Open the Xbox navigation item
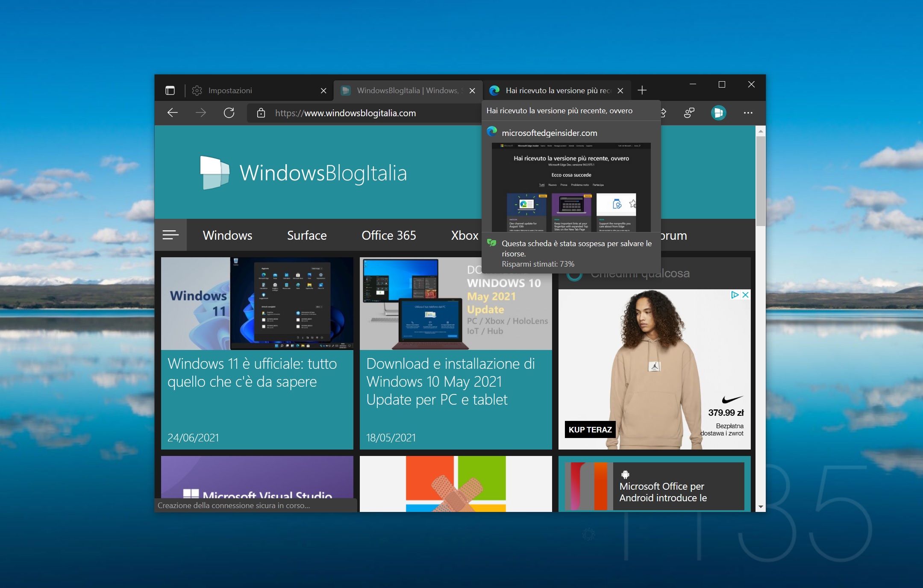The image size is (923, 588). (x=464, y=235)
